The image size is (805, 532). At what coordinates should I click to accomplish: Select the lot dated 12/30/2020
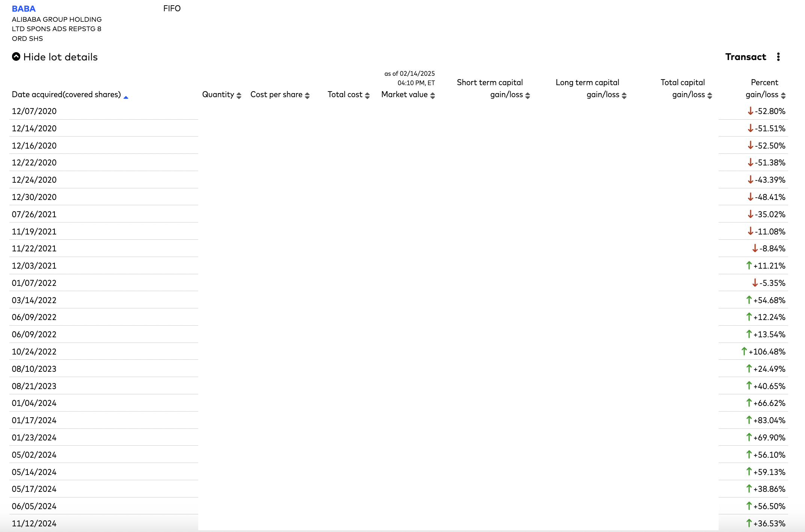(x=34, y=197)
